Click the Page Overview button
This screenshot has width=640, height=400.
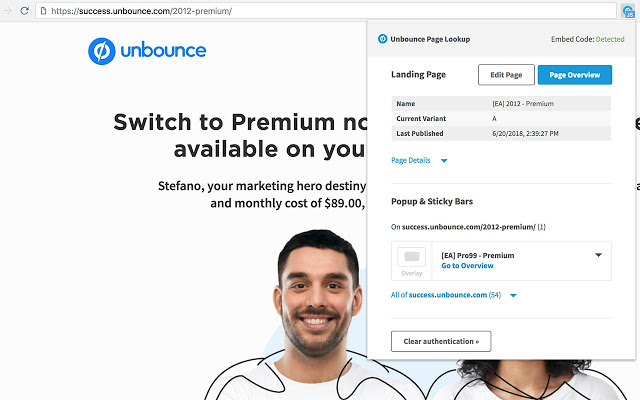pyautogui.click(x=575, y=75)
